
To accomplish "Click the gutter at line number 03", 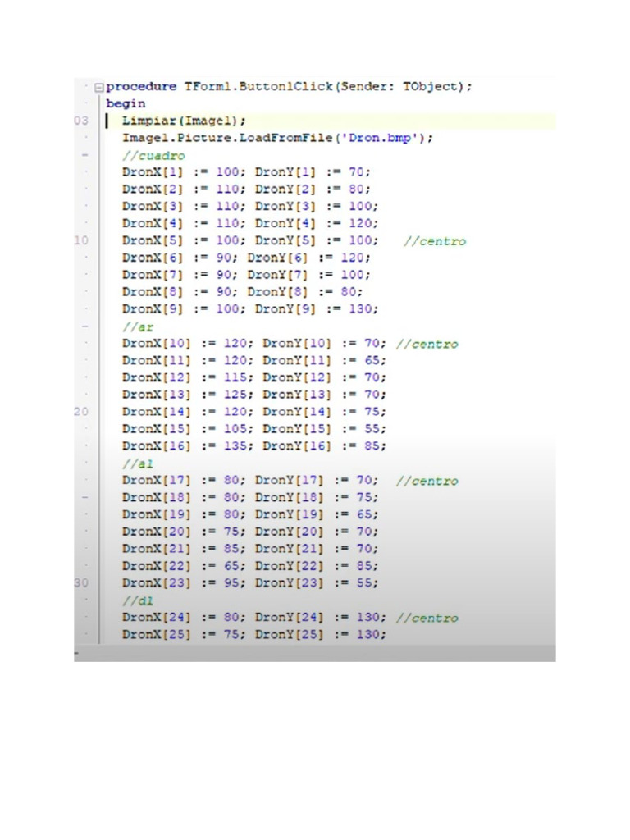I will coord(81,121).
